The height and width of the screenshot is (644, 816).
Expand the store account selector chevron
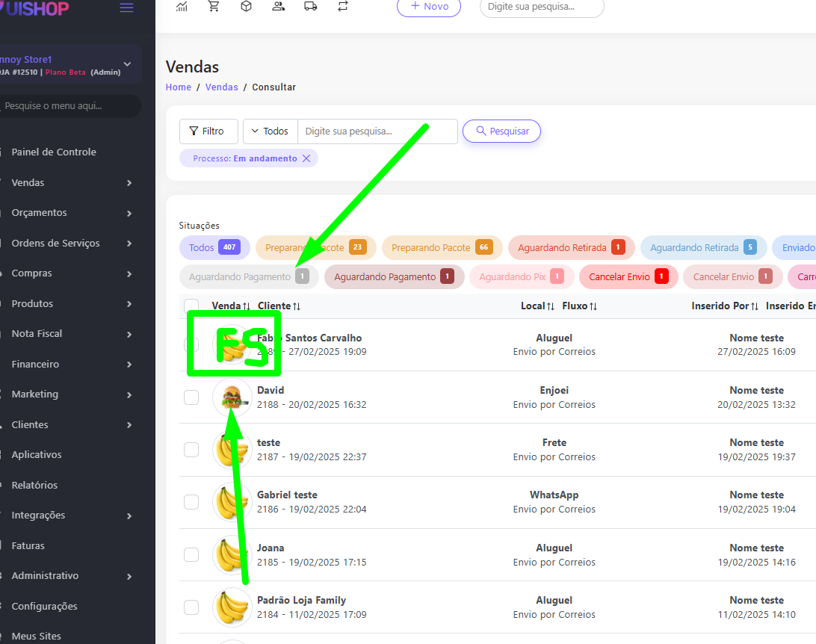pos(127,65)
